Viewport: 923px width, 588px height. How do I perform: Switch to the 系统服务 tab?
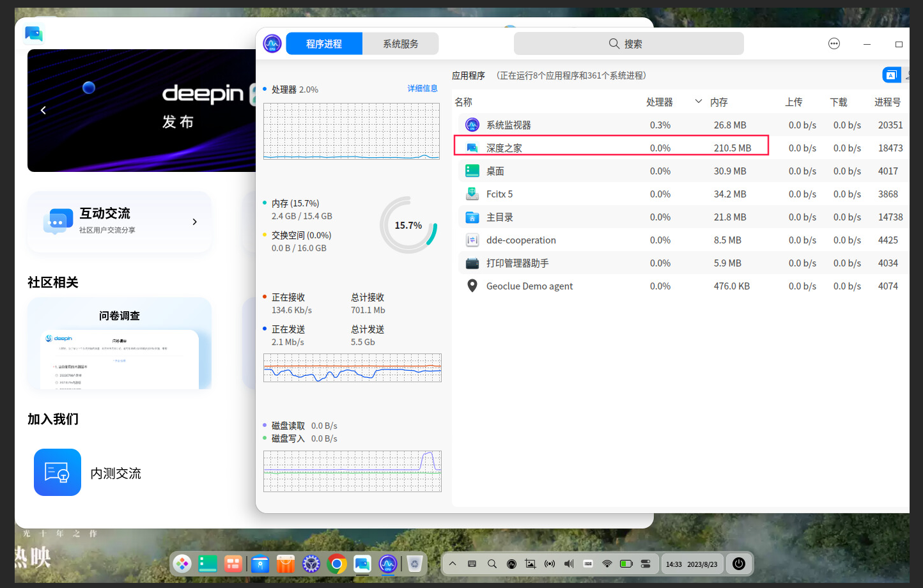[x=400, y=43]
